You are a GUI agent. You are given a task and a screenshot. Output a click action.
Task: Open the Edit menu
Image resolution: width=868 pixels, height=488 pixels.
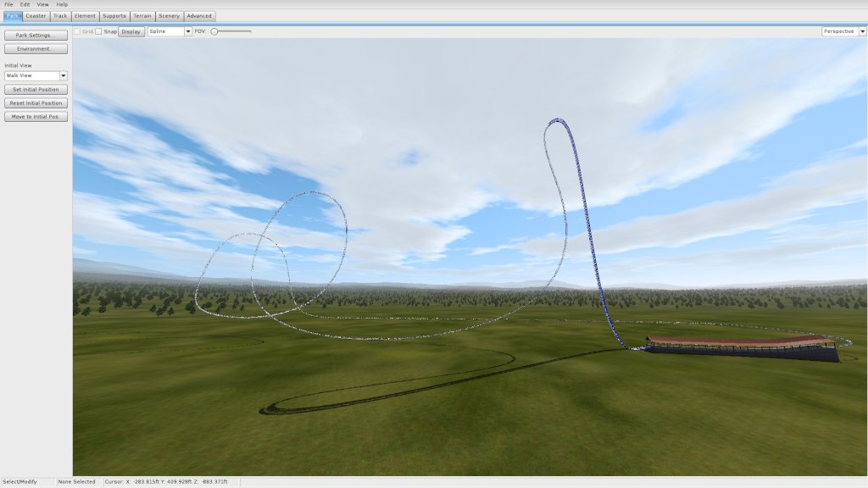25,4
